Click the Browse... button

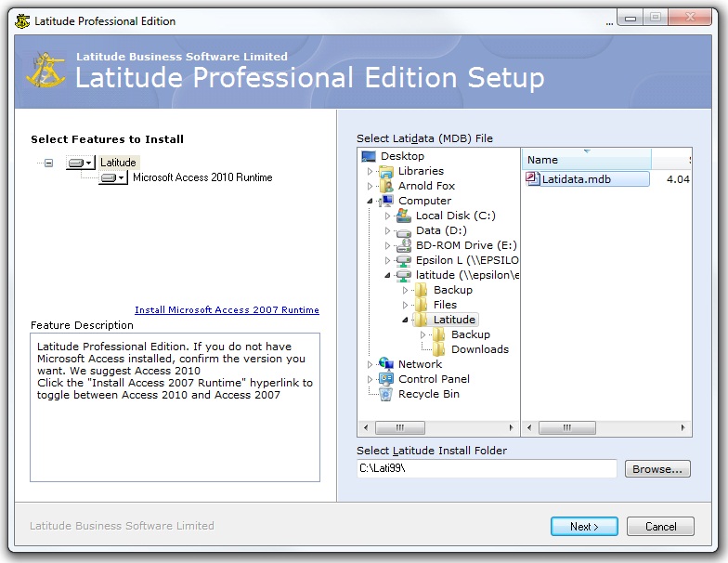(x=657, y=469)
